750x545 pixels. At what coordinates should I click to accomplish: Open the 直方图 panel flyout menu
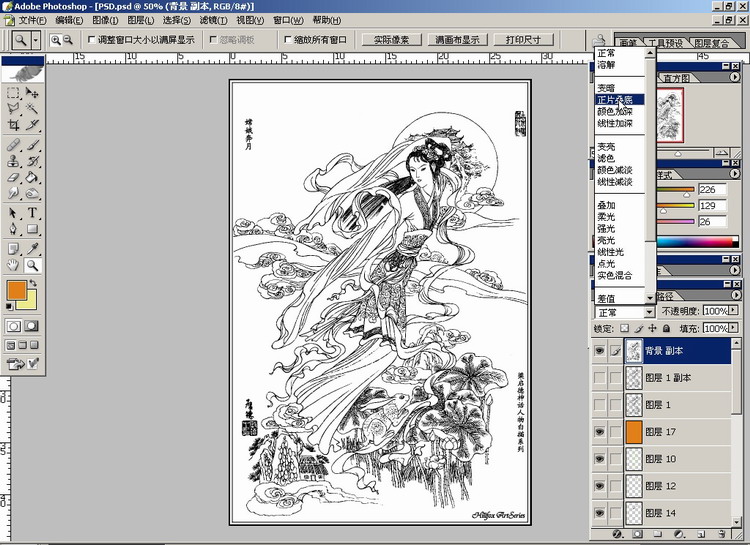tap(735, 77)
